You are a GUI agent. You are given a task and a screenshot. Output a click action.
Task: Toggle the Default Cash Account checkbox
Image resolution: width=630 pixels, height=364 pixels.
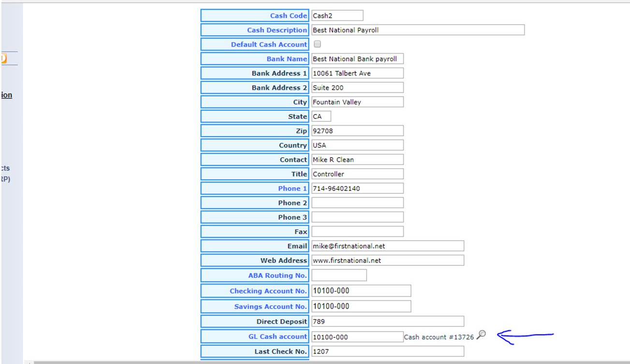point(318,44)
